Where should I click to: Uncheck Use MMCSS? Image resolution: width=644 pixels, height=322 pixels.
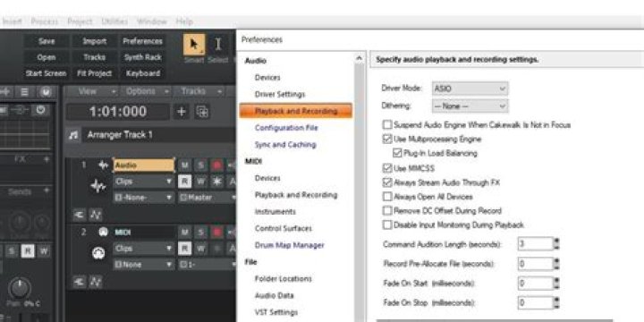[387, 167]
